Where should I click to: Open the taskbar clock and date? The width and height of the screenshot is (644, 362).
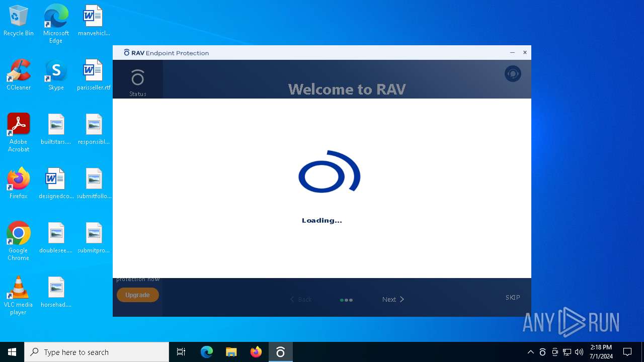(x=601, y=352)
